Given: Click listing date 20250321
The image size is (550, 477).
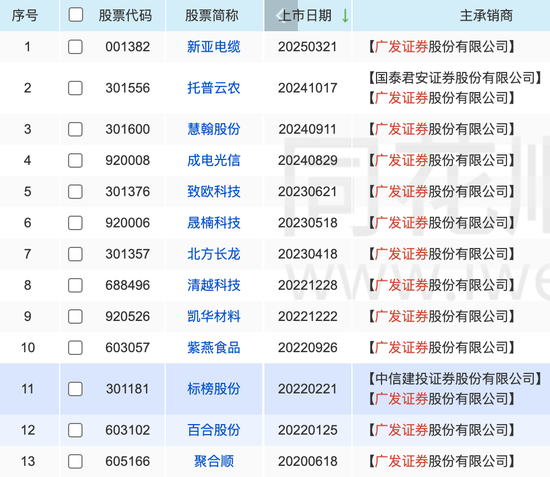Looking at the screenshot, I should coord(308,47).
